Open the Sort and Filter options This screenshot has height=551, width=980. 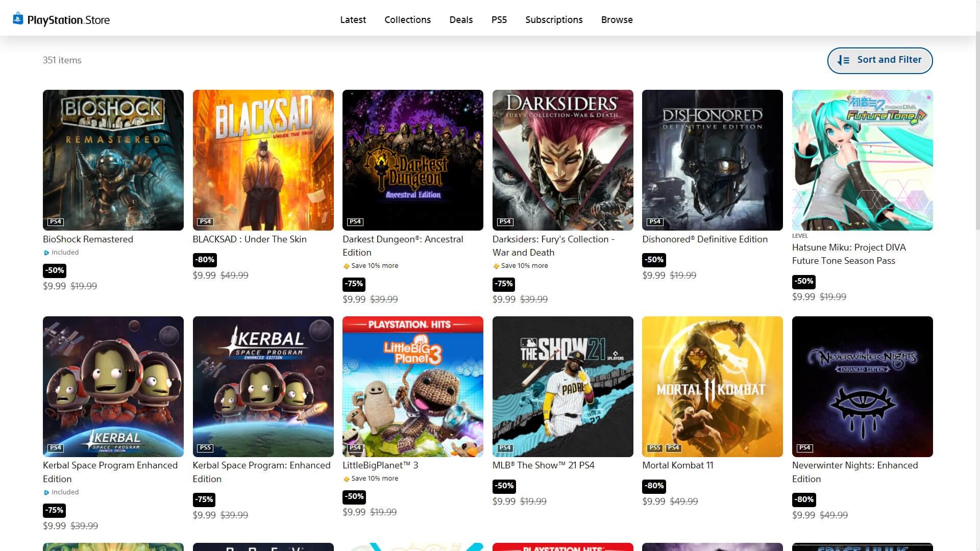pos(879,60)
